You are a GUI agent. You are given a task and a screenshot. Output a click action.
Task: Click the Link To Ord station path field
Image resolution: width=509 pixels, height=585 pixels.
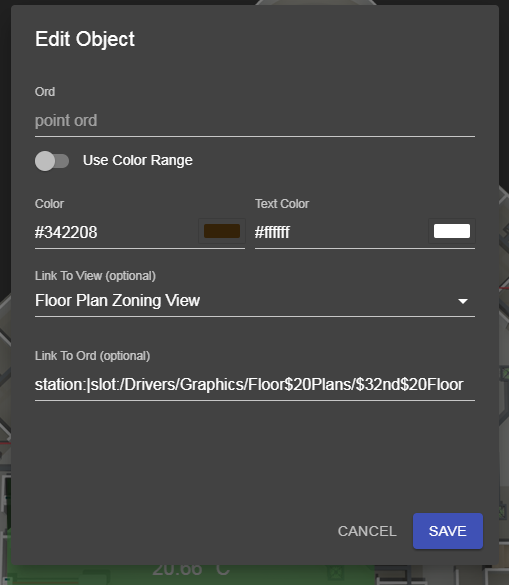coord(255,384)
